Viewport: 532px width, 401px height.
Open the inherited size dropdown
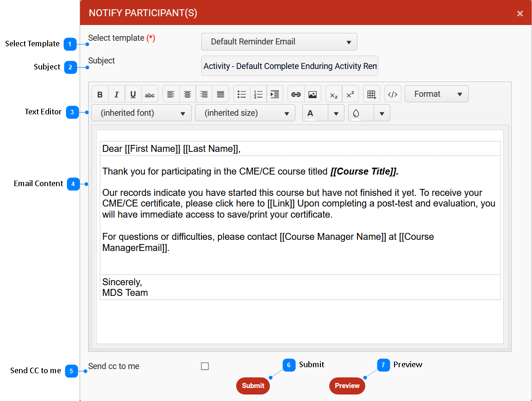[245, 113]
